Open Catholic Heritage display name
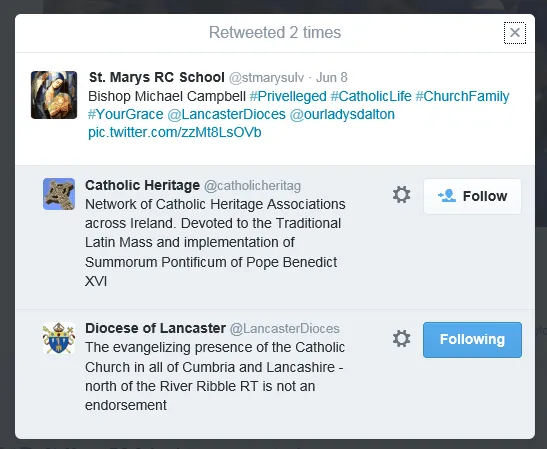This screenshot has width=547, height=449. [x=142, y=185]
